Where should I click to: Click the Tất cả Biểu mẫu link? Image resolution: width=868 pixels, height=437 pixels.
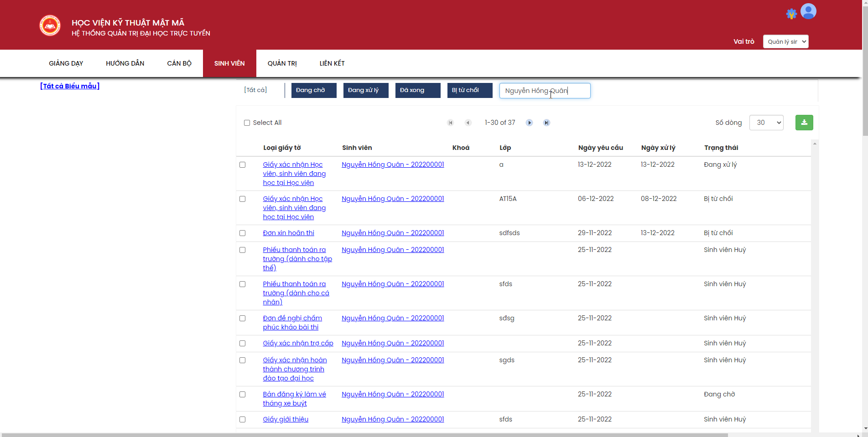(x=70, y=86)
